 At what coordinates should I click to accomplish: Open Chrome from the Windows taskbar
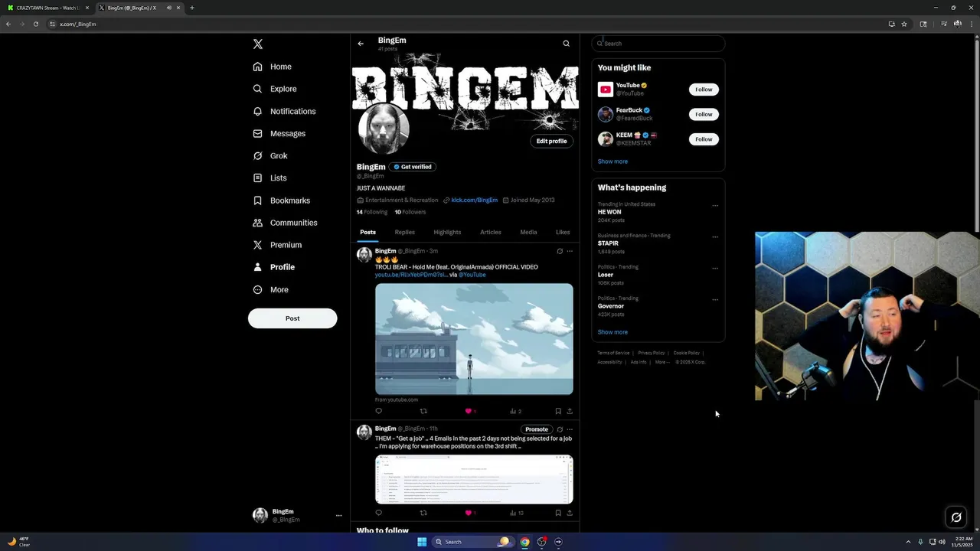coord(524,542)
